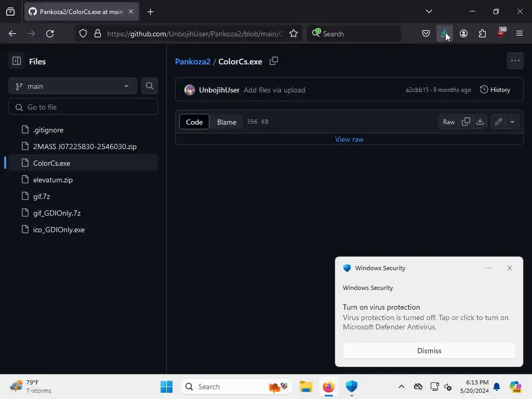Save page to Pocket

[x=426, y=34]
